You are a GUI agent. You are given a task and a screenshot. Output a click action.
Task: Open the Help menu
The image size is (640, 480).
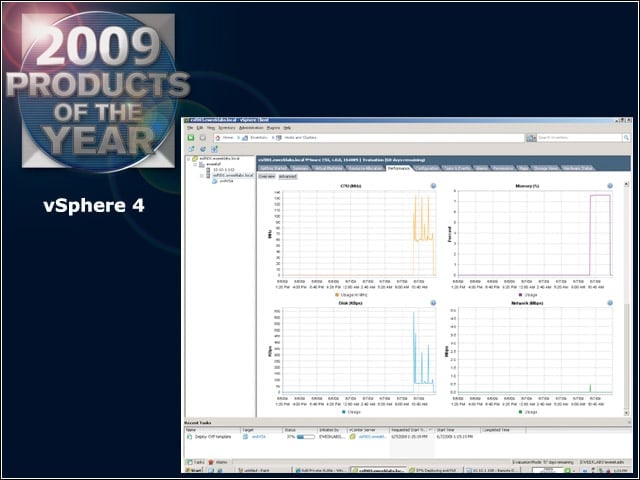[287, 128]
